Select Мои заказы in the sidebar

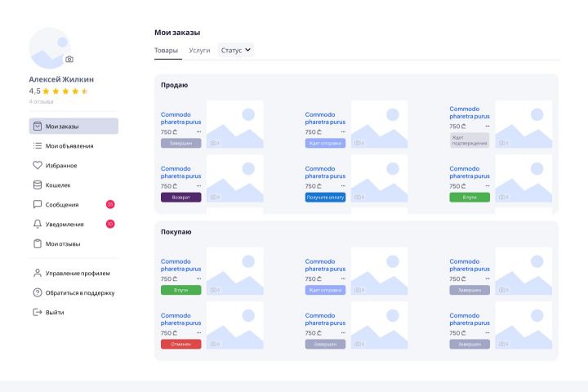74,126
